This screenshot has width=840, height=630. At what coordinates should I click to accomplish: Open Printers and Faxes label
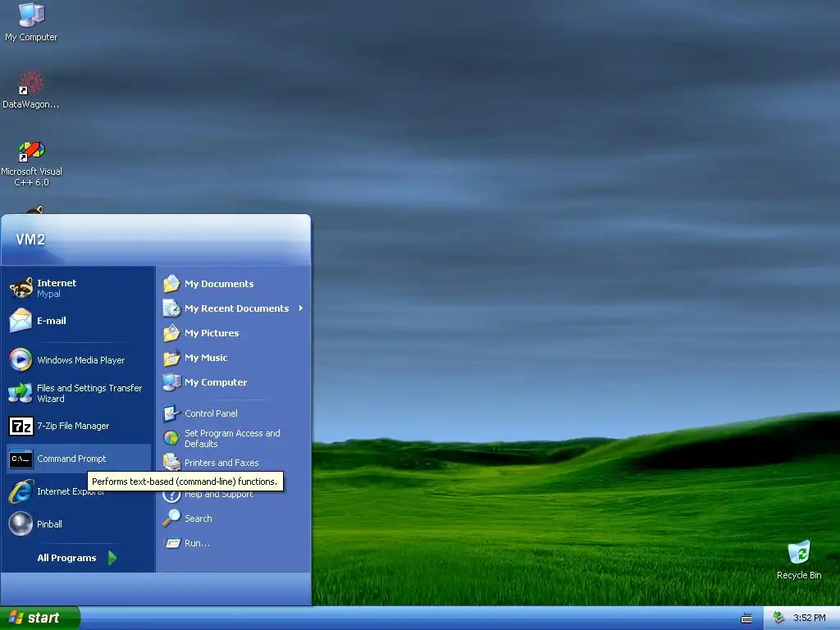(x=221, y=463)
